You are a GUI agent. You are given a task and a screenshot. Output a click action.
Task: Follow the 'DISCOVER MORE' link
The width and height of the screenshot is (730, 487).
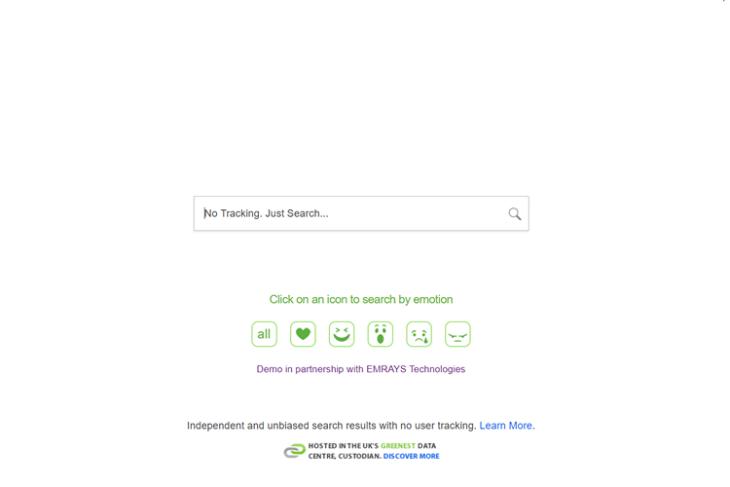411,456
